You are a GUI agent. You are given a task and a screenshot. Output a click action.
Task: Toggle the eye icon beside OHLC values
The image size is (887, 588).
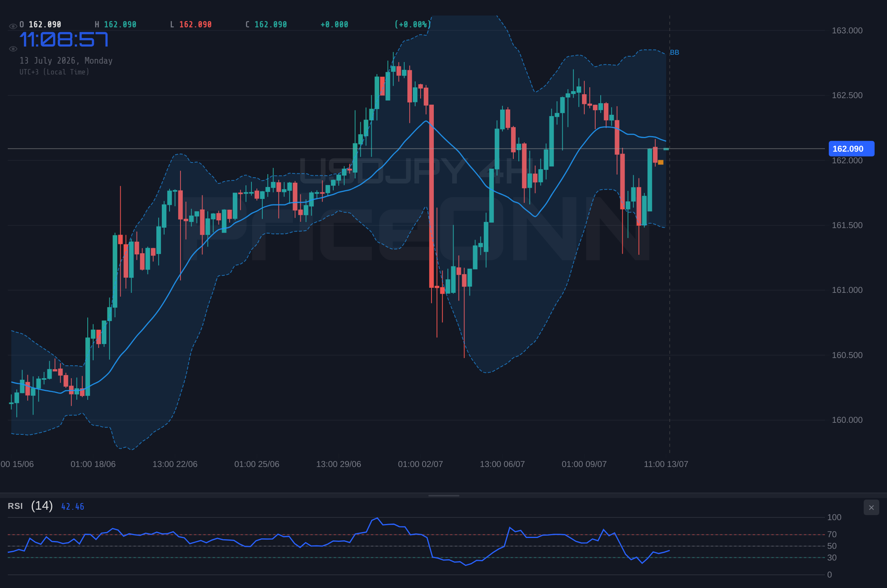pyautogui.click(x=13, y=26)
